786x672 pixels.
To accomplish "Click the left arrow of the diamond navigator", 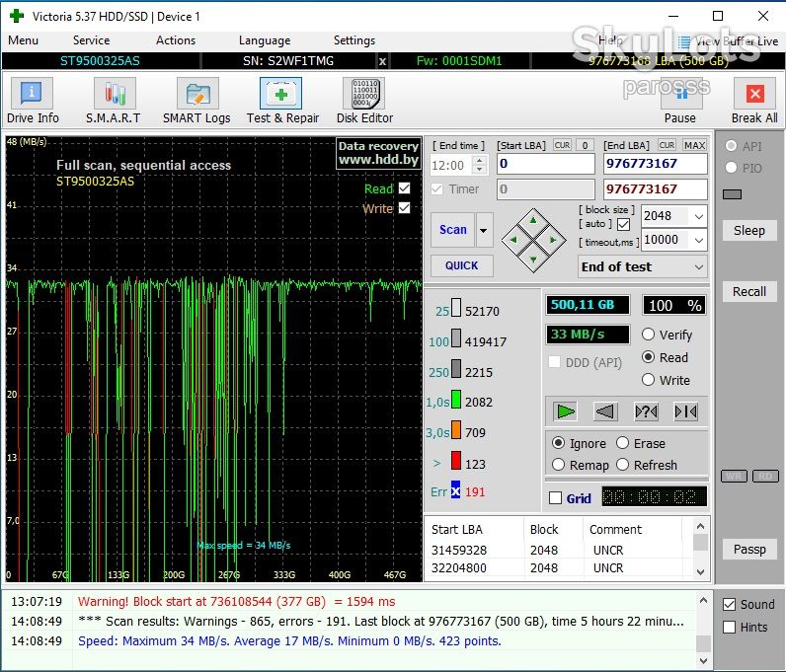I will pyautogui.click(x=513, y=240).
